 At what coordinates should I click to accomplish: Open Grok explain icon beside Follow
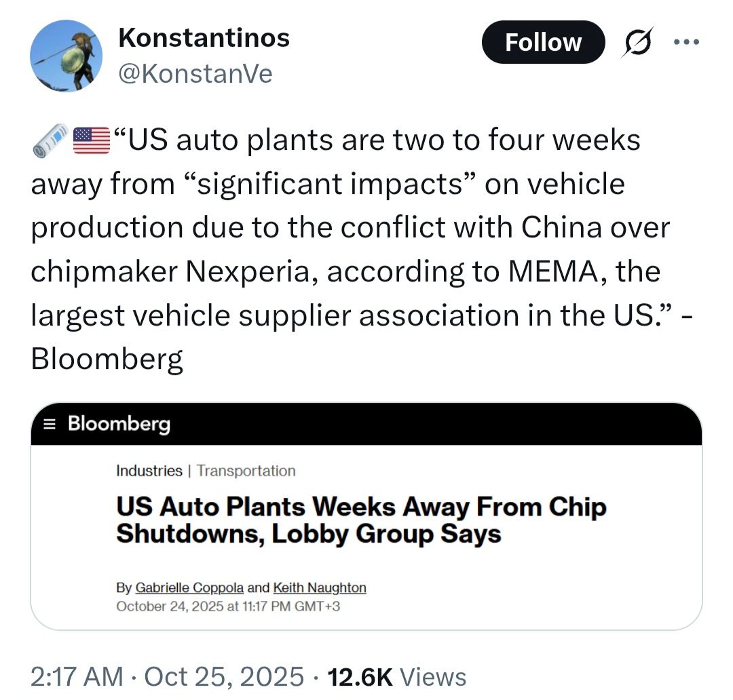(x=637, y=42)
